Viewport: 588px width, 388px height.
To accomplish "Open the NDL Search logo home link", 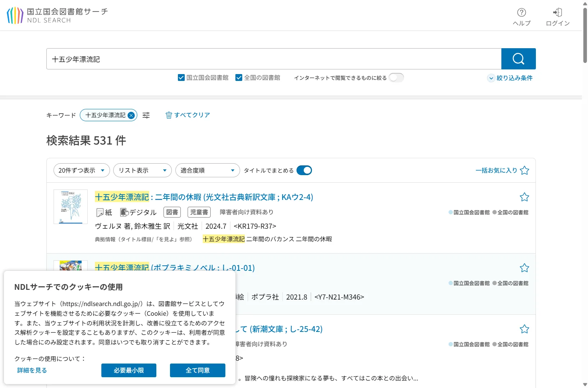I will [58, 15].
